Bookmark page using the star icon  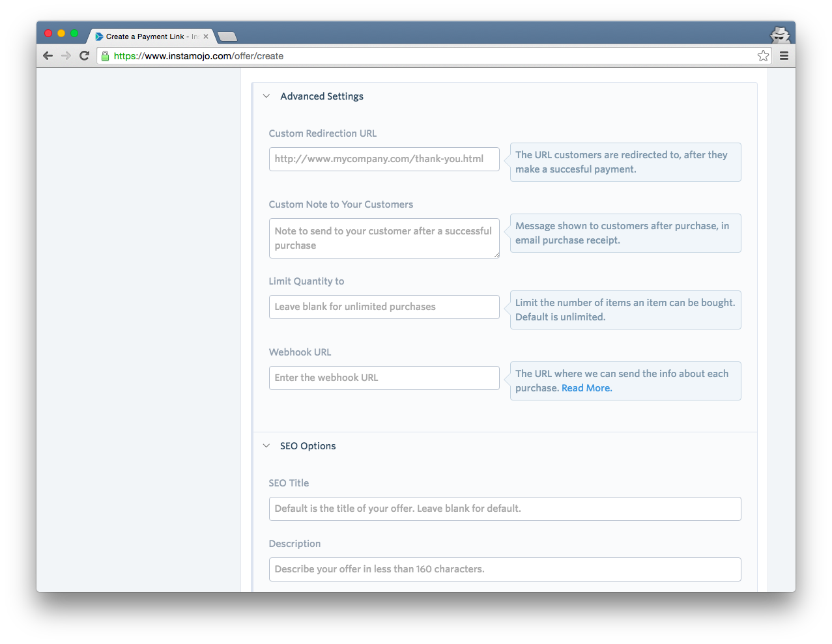(x=763, y=56)
